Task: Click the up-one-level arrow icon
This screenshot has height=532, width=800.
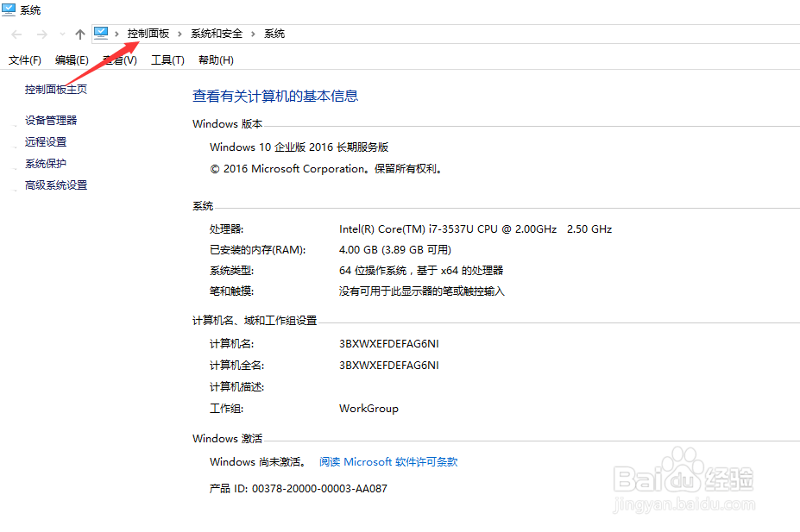Action: (x=79, y=34)
